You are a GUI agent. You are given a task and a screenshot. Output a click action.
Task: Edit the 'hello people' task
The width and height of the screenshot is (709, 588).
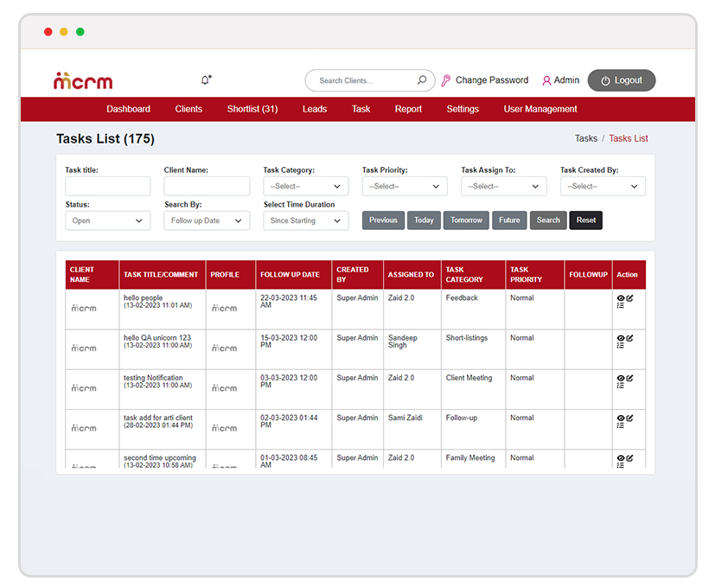click(x=629, y=298)
